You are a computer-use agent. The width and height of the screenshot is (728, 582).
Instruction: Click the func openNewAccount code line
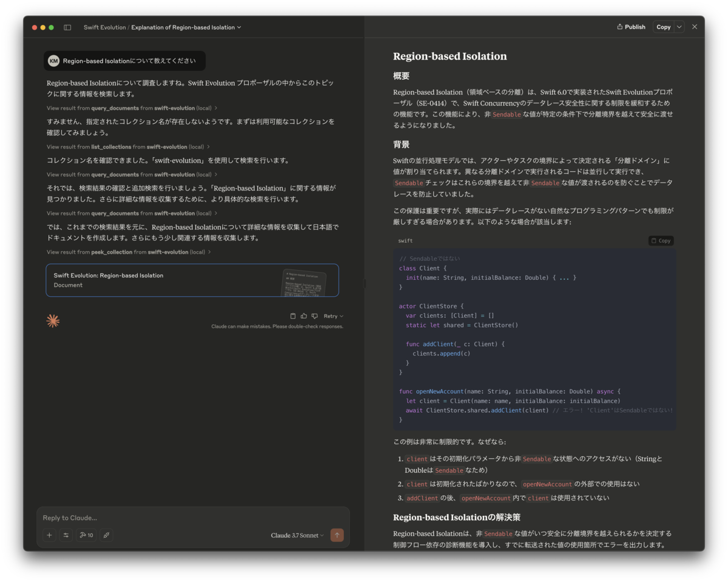pos(510,391)
